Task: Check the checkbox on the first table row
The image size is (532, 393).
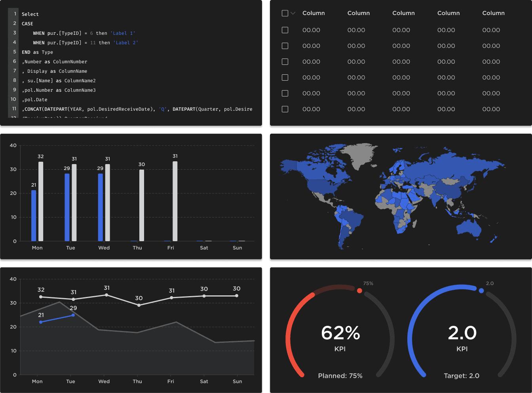Action: coord(285,30)
